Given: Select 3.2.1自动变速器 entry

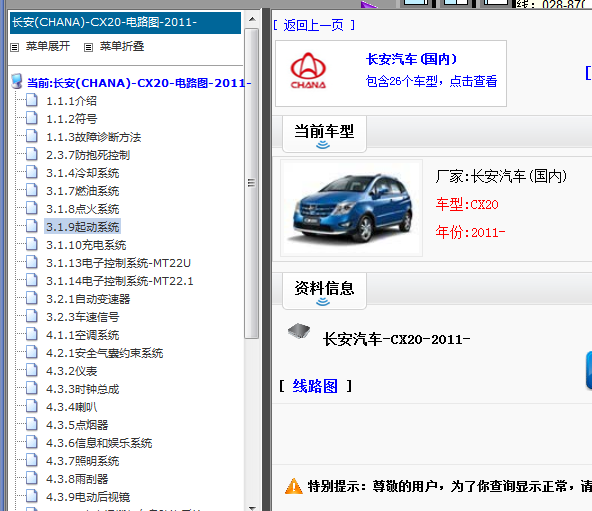Looking at the screenshot, I should [88, 299].
